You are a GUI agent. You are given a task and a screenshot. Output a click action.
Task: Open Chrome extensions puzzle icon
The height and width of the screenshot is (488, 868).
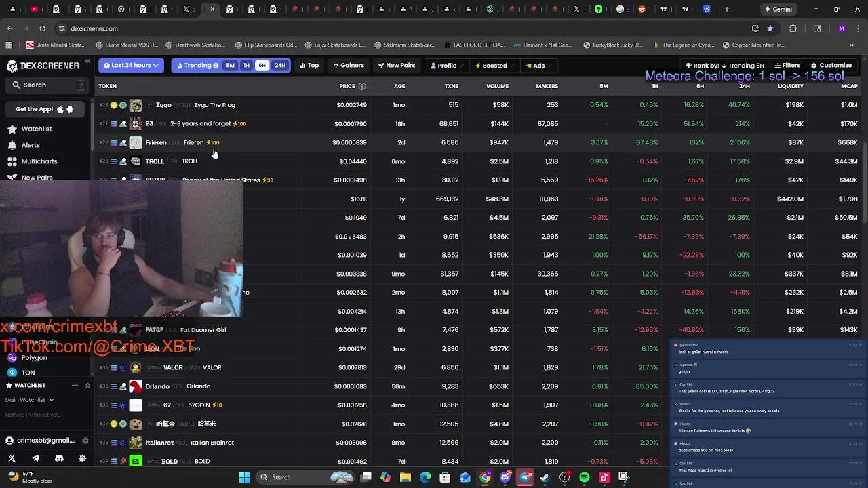tap(793, 28)
